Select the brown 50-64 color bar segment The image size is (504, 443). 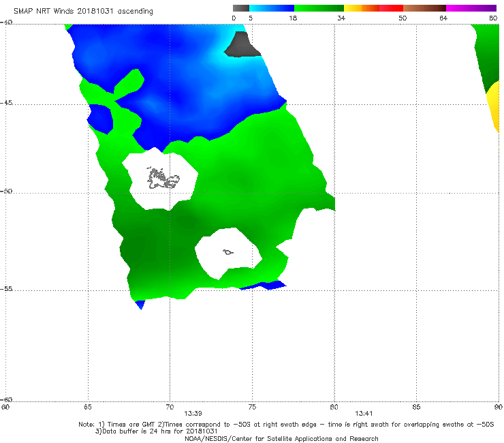click(424, 8)
